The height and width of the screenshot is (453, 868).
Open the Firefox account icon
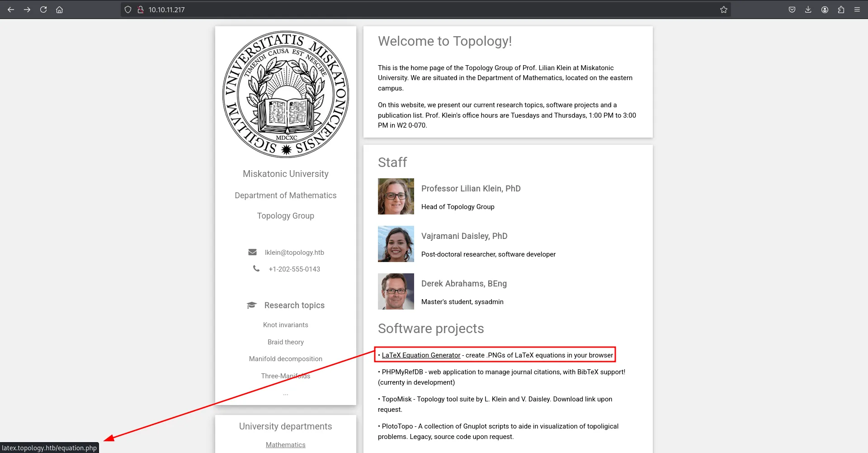825,10
